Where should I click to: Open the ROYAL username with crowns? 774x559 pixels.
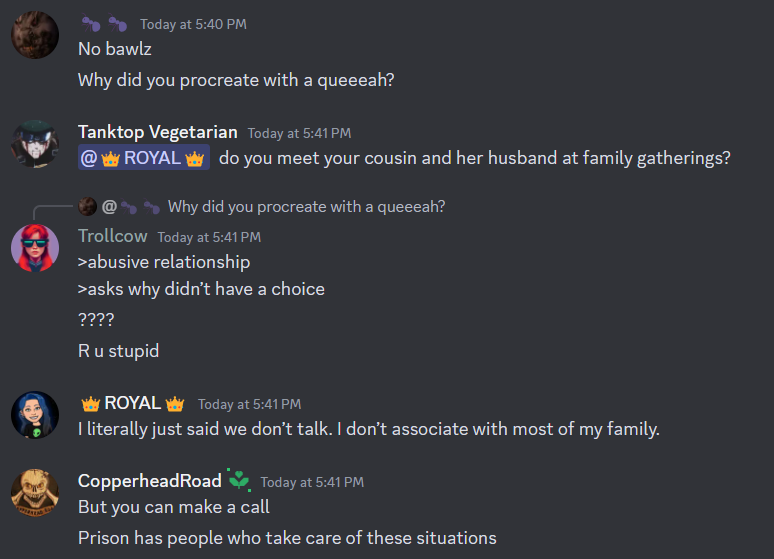click(132, 403)
